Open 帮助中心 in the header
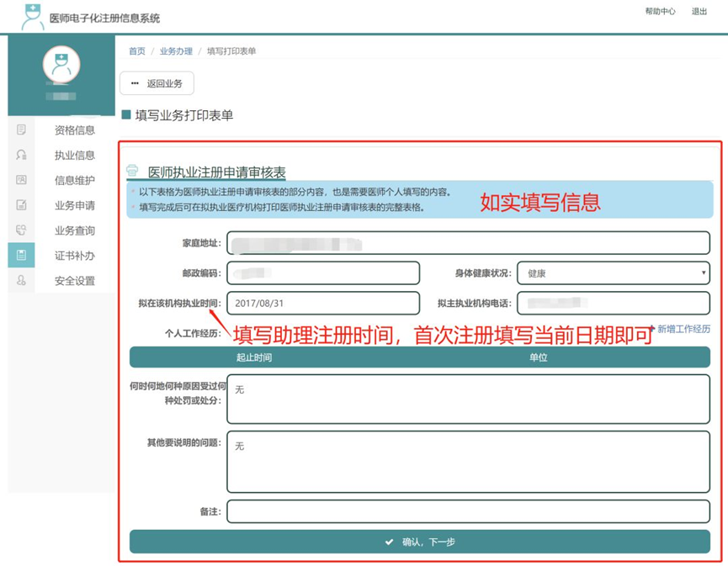The height and width of the screenshot is (566, 728). point(660,12)
